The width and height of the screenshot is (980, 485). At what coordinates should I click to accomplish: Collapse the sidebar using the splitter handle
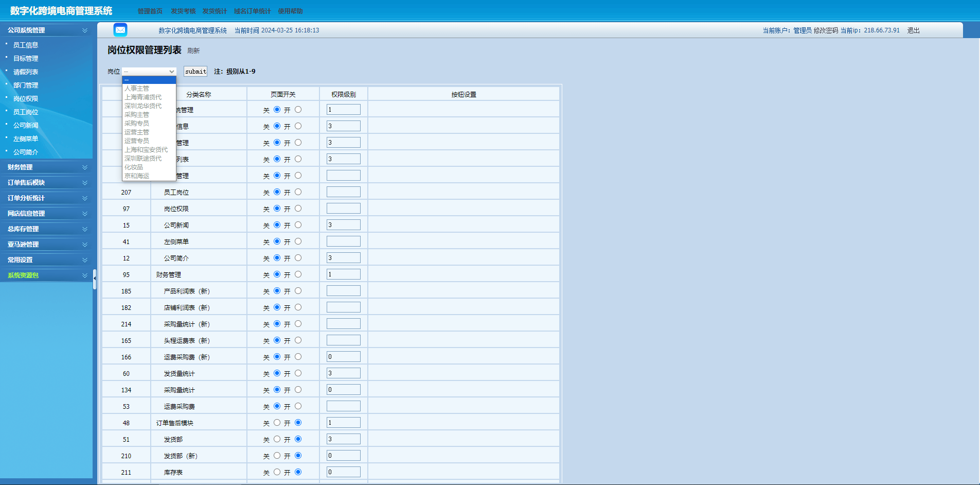[x=95, y=279]
